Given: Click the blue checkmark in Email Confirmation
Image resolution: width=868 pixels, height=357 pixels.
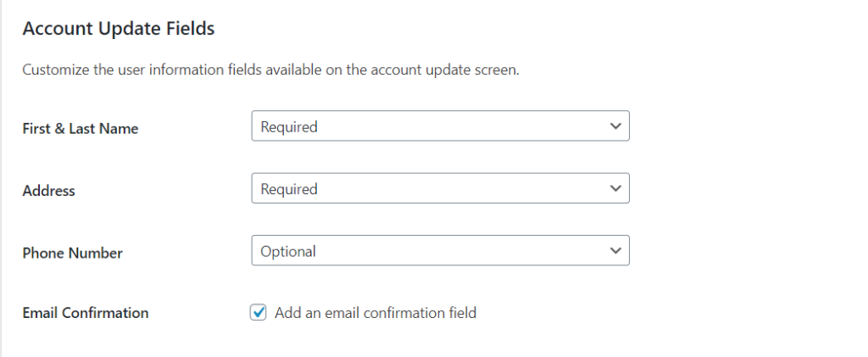Looking at the screenshot, I should (x=259, y=313).
